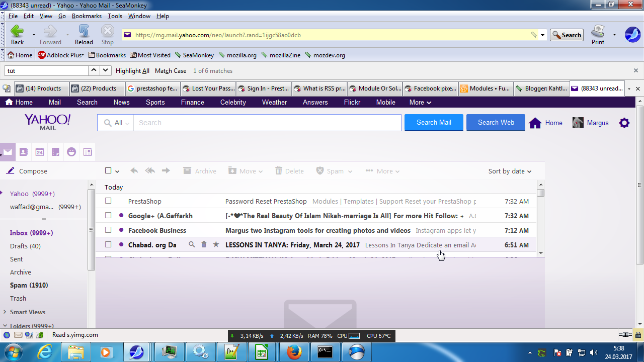Screen dimensions: 644x362
Task: Open the Bookmarks menu
Action: tap(87, 16)
